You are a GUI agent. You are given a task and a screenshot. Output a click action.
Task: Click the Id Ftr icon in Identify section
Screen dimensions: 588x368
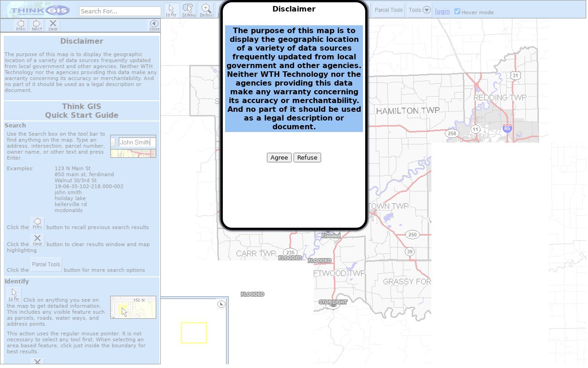click(x=14, y=295)
